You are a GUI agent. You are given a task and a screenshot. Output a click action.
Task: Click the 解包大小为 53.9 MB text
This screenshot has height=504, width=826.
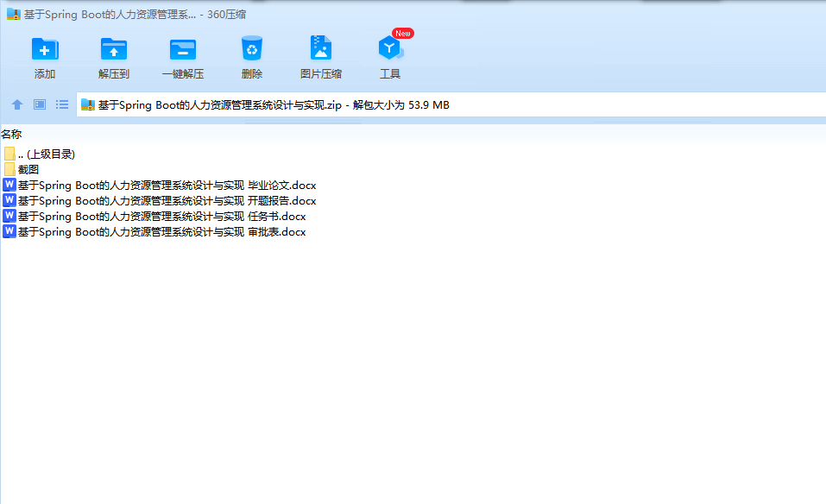click(400, 104)
